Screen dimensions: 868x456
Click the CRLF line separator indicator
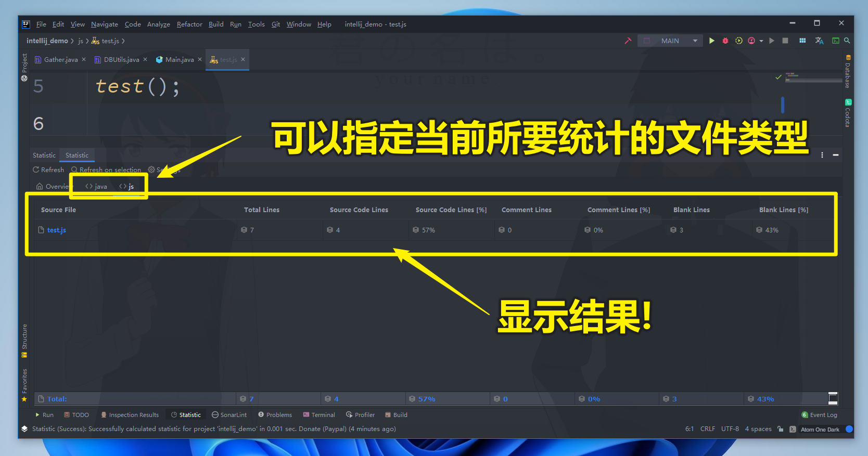pyautogui.click(x=708, y=429)
